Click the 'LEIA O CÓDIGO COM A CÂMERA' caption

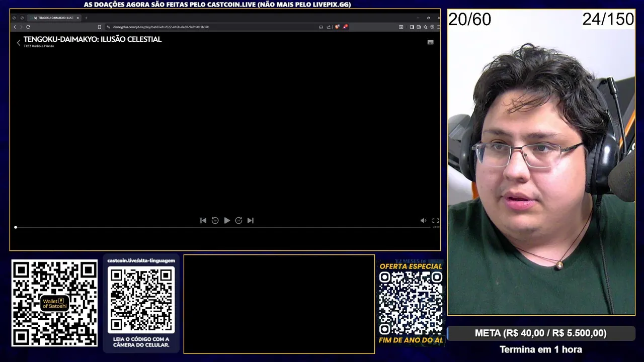coord(141,342)
